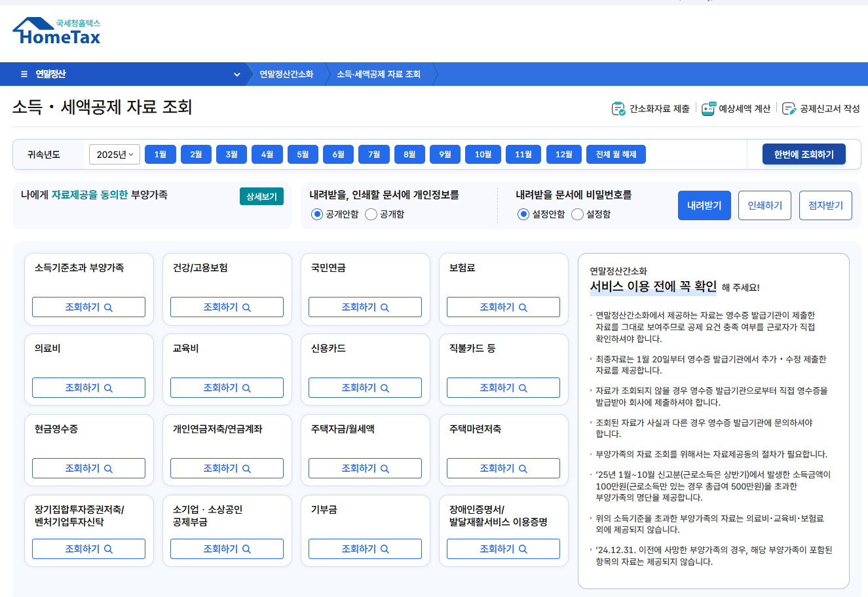Open the 귀속년도 year dropdown

point(115,153)
